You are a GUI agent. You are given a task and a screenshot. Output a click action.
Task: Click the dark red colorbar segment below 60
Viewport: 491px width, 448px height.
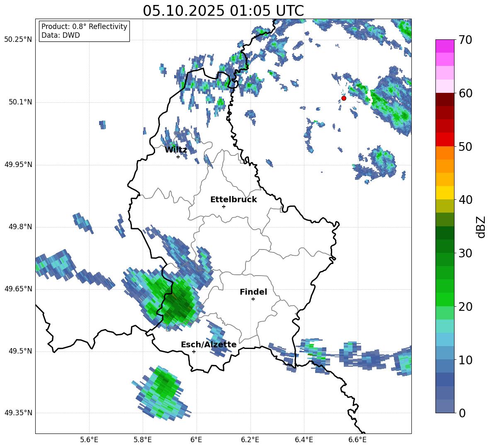(x=445, y=99)
